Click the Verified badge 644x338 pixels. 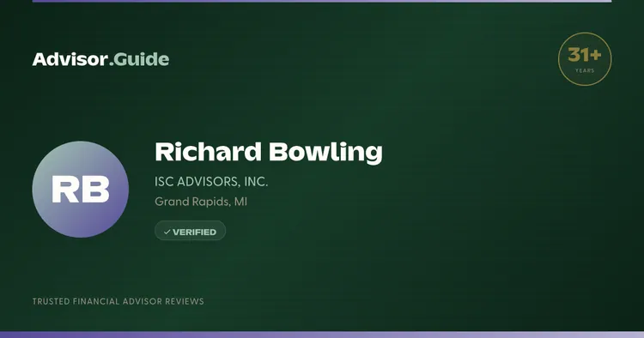190,231
